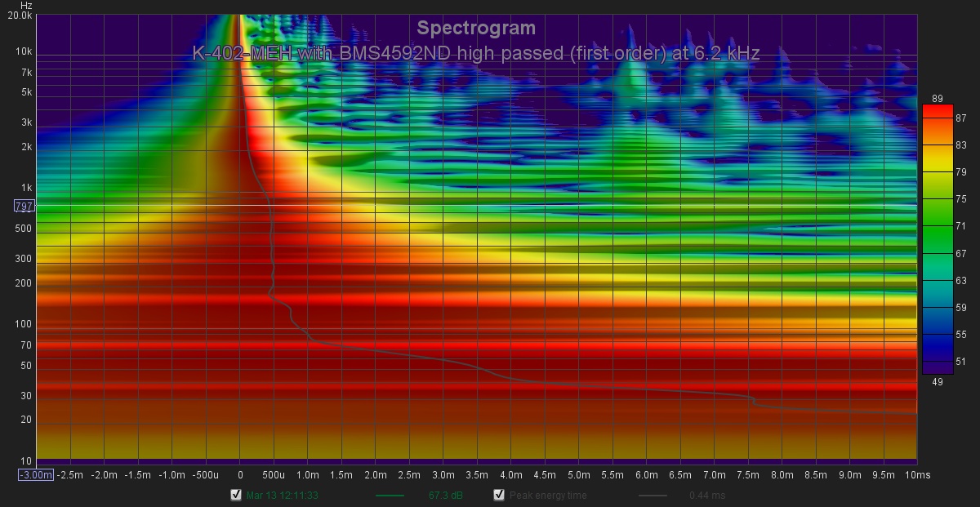This screenshot has width=980, height=507.
Task: Click the 71 value on color scale
Action: pos(961,226)
